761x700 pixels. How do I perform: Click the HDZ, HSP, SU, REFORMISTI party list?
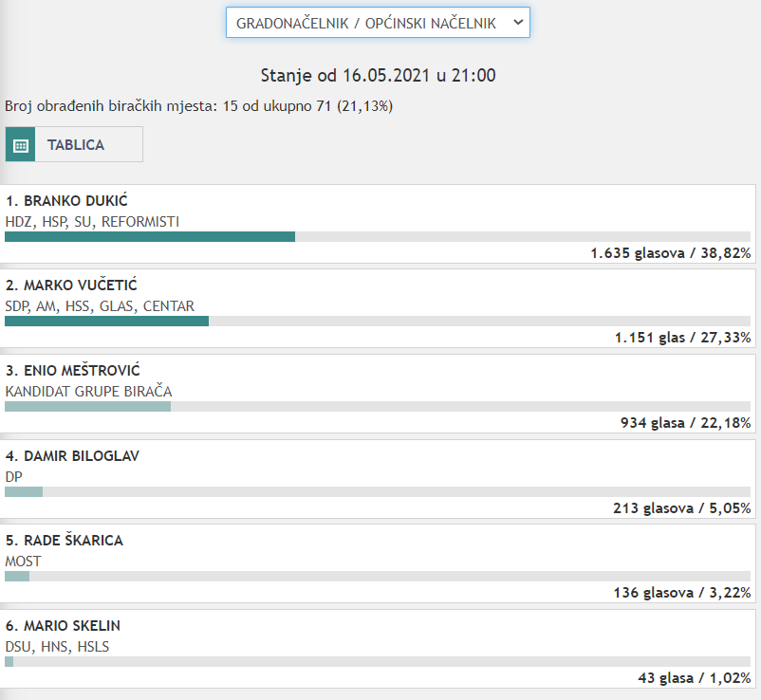click(92, 221)
